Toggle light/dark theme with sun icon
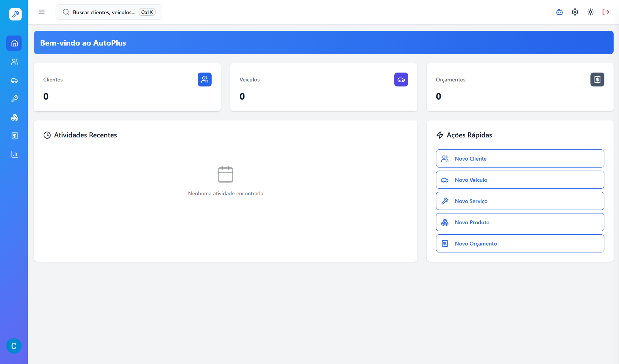Viewport: 619px width, 364px height. 590,12
